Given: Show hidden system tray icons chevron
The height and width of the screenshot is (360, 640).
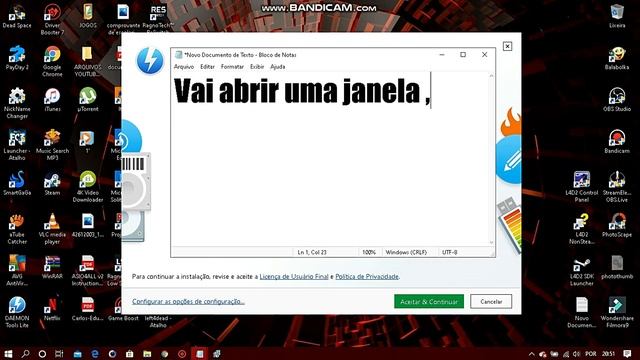Looking at the screenshot, I should (531, 354).
